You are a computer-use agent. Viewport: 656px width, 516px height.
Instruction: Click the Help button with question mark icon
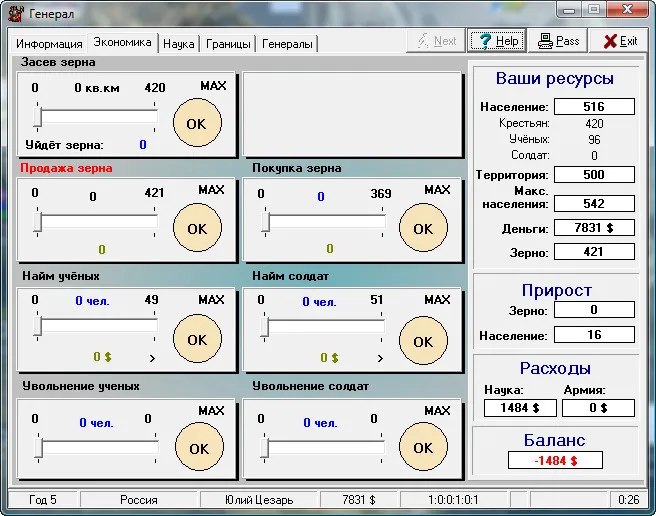tap(497, 41)
